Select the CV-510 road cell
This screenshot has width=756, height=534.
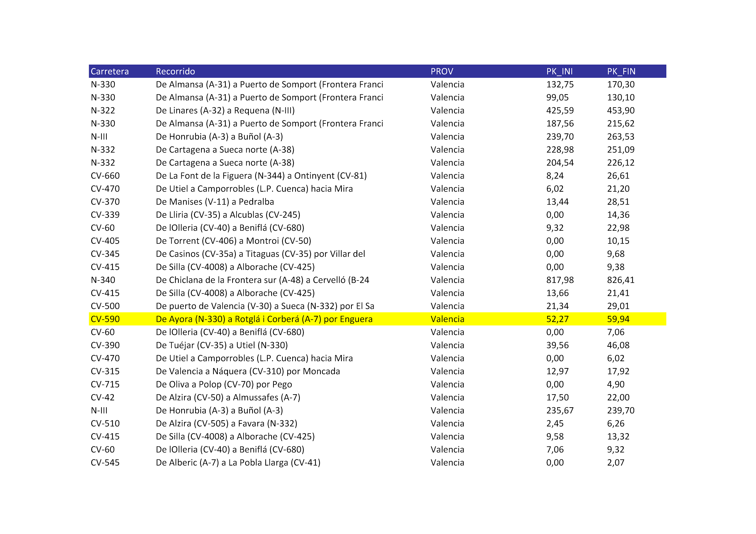click(x=105, y=424)
